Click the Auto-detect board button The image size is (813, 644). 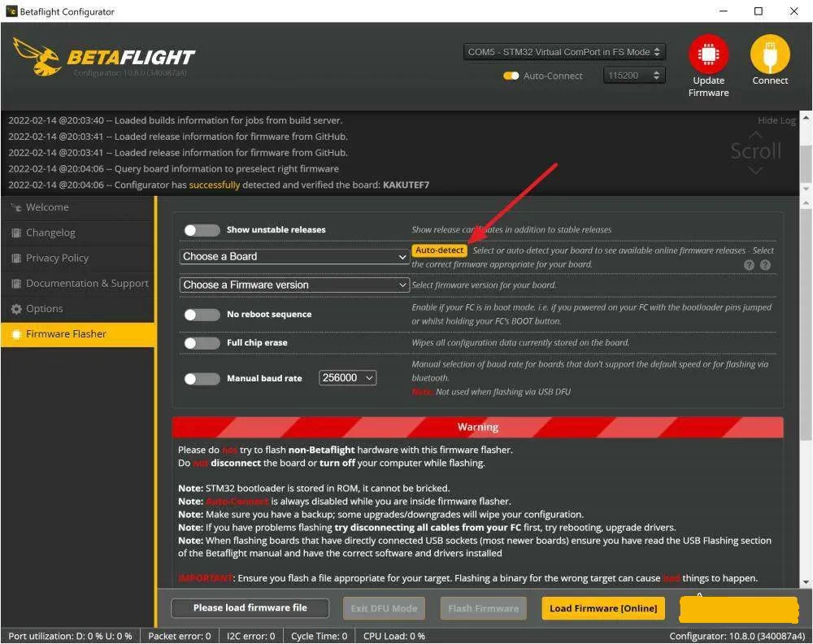(440, 250)
